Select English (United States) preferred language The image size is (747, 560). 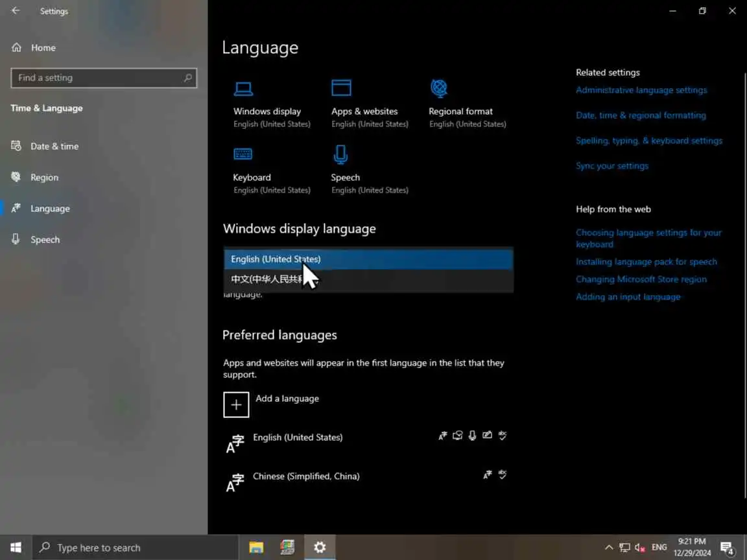point(366,443)
